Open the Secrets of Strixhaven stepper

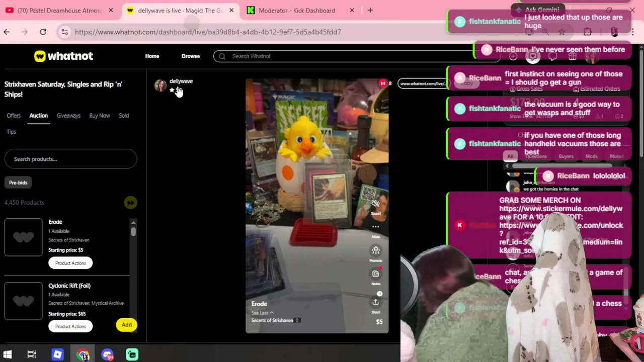pyautogui.click(x=297, y=320)
